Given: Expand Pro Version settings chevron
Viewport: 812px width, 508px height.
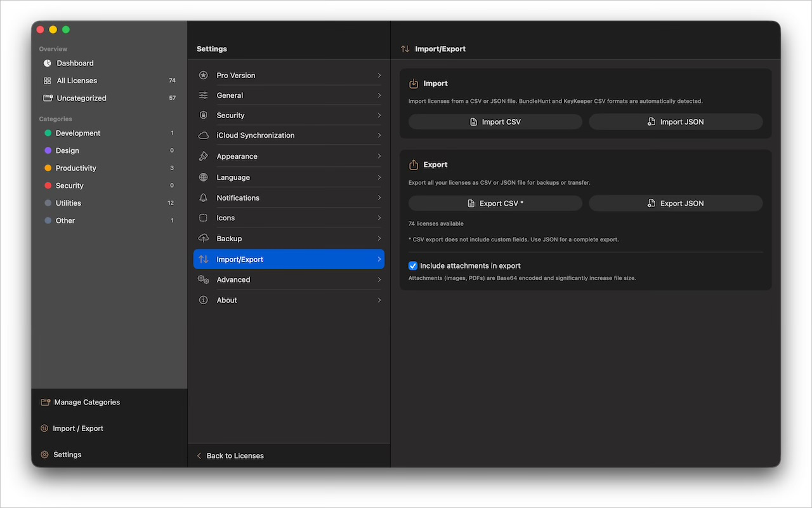Looking at the screenshot, I should click(379, 75).
